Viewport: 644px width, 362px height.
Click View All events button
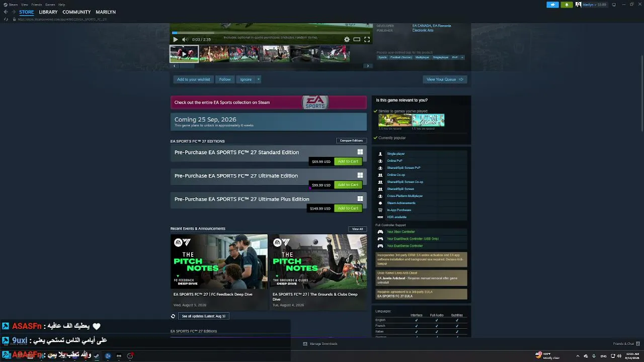point(358,229)
